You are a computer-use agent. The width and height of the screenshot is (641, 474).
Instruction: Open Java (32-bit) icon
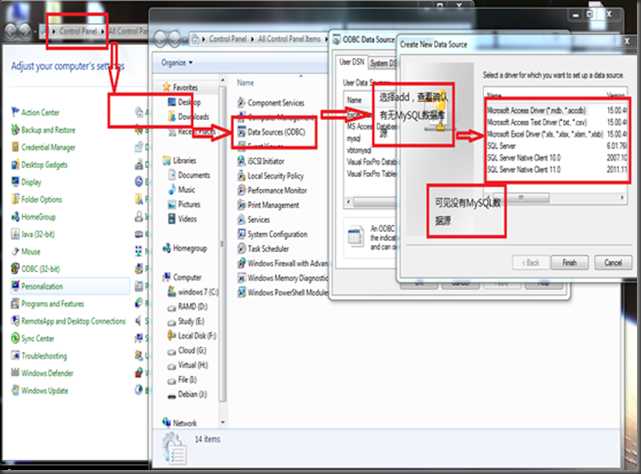point(16,234)
